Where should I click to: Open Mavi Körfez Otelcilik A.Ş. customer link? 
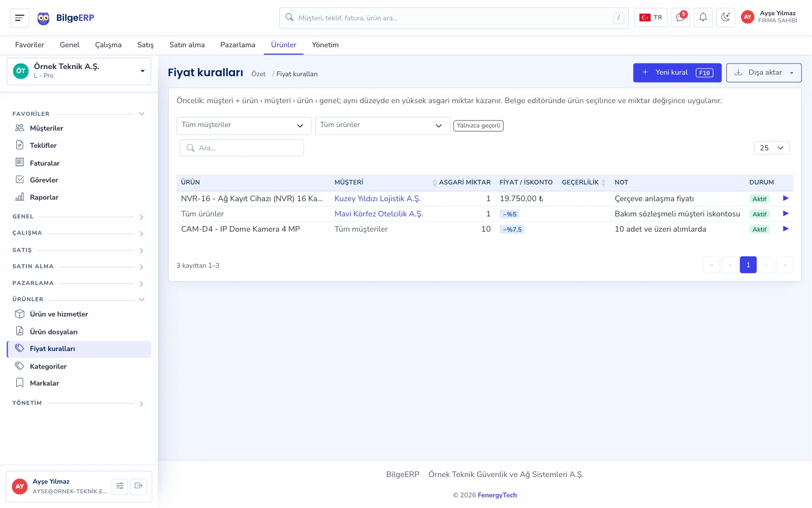(x=379, y=214)
